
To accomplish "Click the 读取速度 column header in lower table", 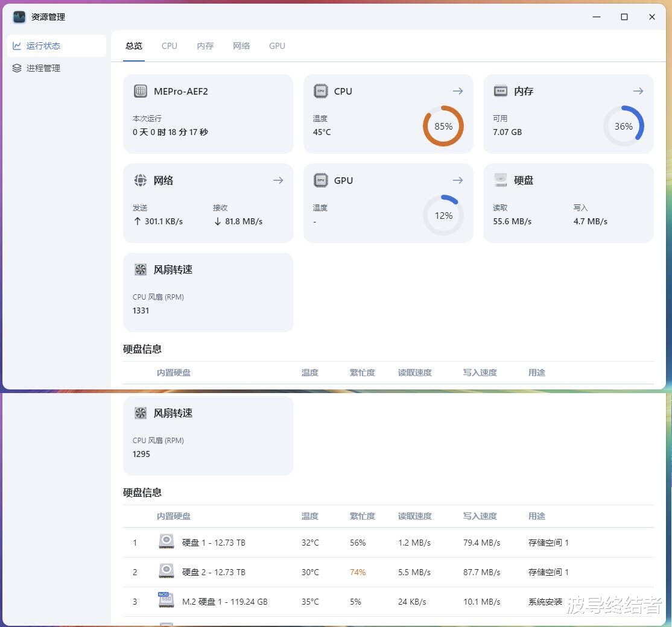I will pos(414,516).
